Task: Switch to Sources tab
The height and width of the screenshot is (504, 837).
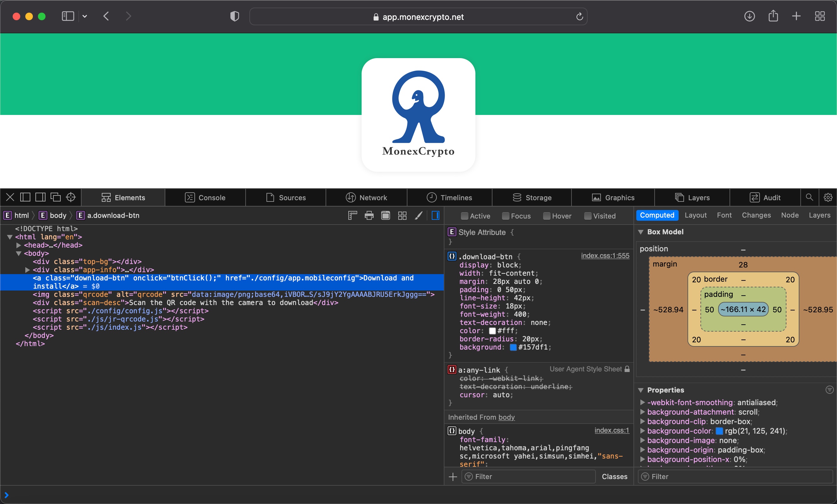Action: pos(286,198)
